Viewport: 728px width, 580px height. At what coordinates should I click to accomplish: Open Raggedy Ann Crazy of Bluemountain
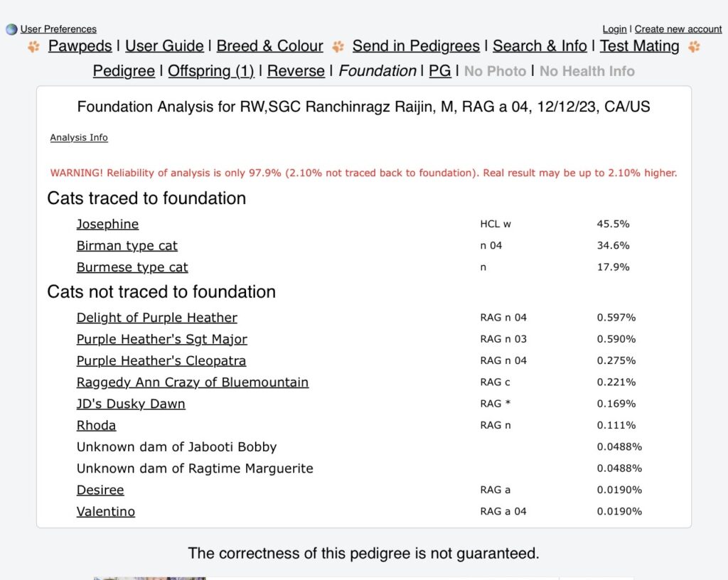[192, 382]
